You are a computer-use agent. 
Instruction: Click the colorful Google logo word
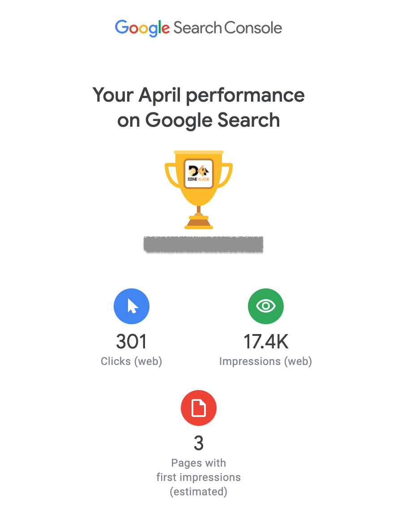click(x=142, y=28)
